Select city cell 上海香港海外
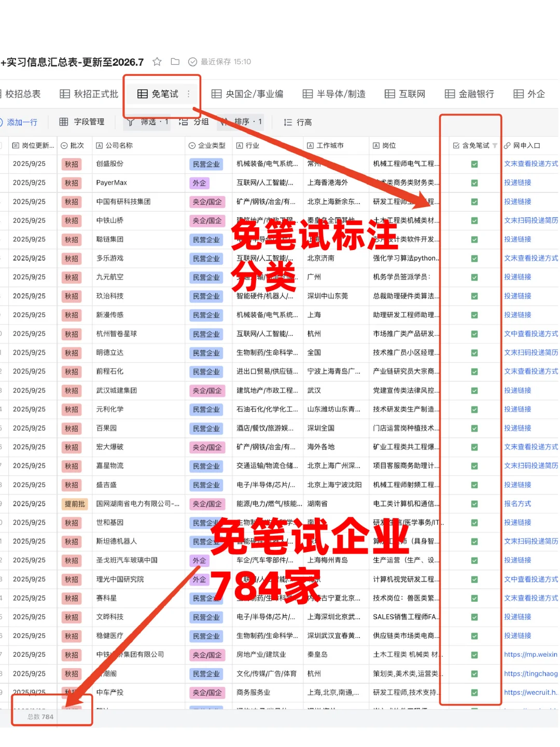The image size is (560, 747). [x=335, y=183]
